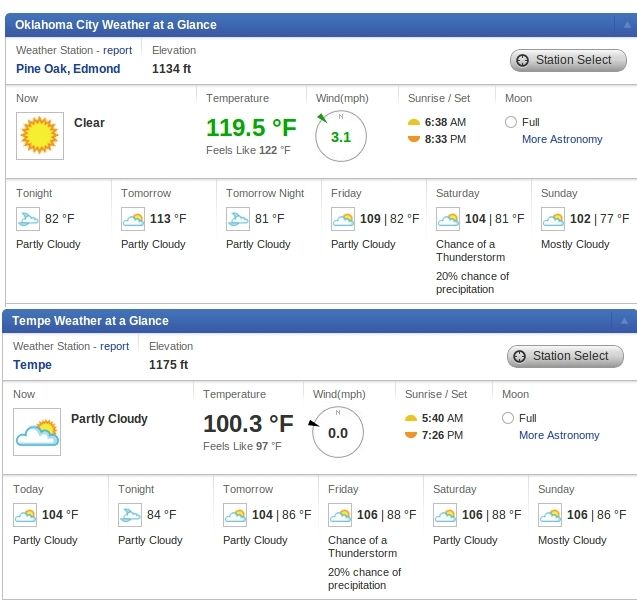Click Oklahoma City sunrise icon at 6:38 AM
Viewport: 637px width, 600px height.
414,122
